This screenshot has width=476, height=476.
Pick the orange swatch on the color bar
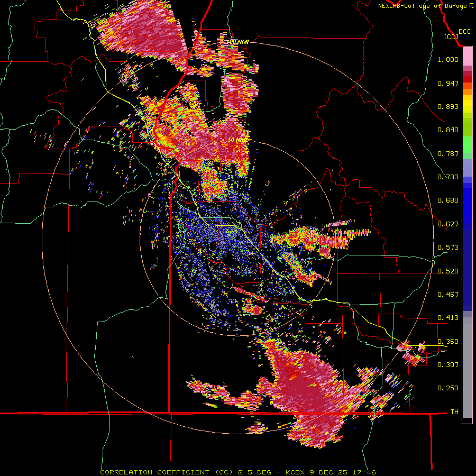click(467, 91)
